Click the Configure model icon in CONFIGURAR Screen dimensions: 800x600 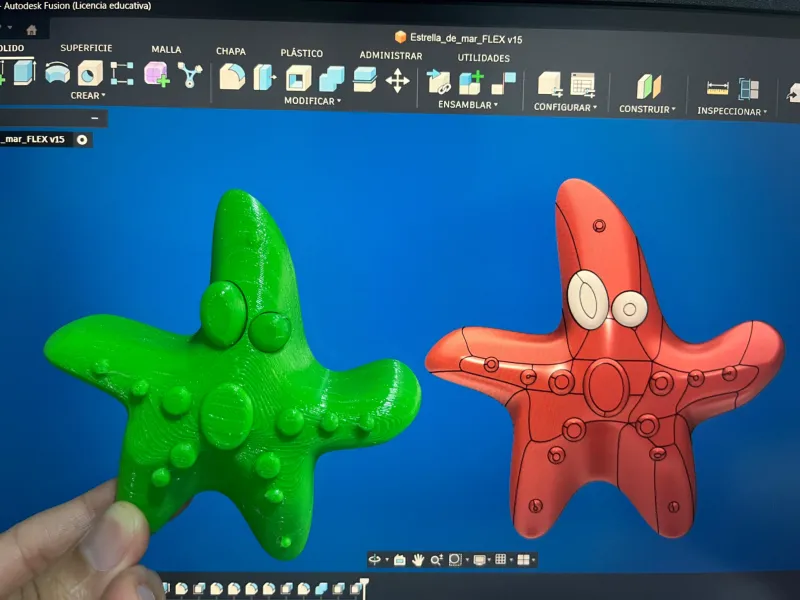click(550, 84)
